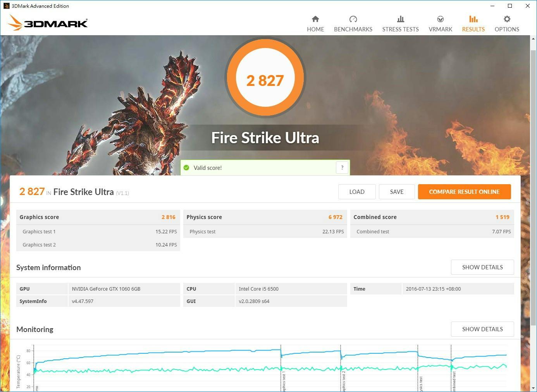Click the 2 827 score circle
537x392 pixels.
point(265,78)
